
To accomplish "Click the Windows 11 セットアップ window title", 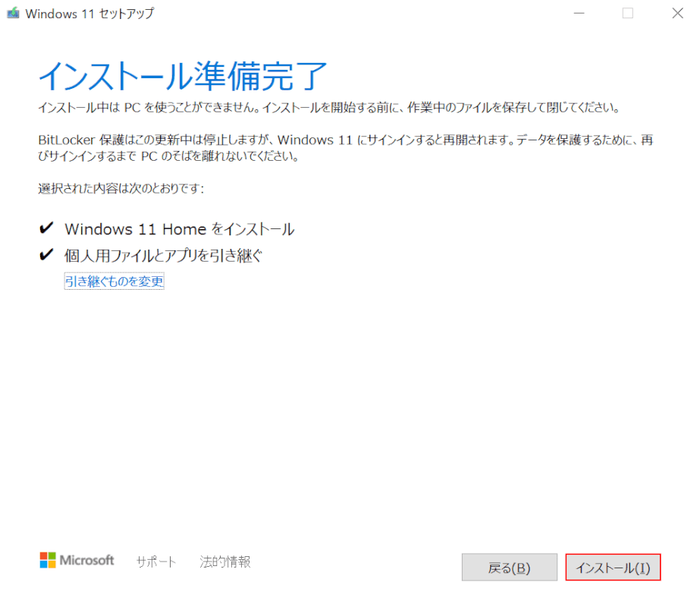I will (x=89, y=14).
